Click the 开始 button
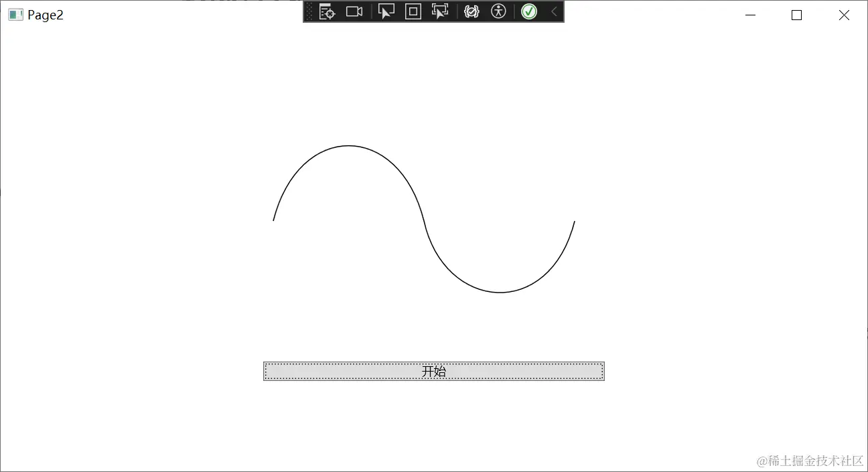The width and height of the screenshot is (868, 472). pyautogui.click(x=434, y=371)
